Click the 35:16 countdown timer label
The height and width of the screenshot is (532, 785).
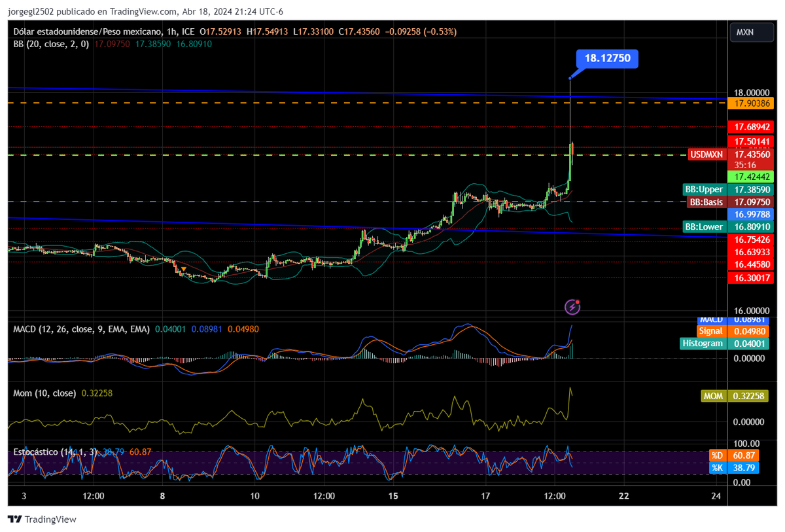pos(744,166)
